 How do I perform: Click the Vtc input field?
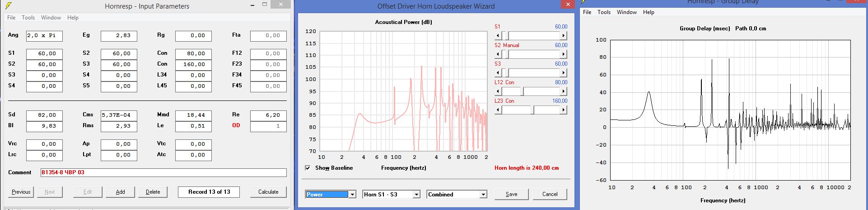pos(193,144)
